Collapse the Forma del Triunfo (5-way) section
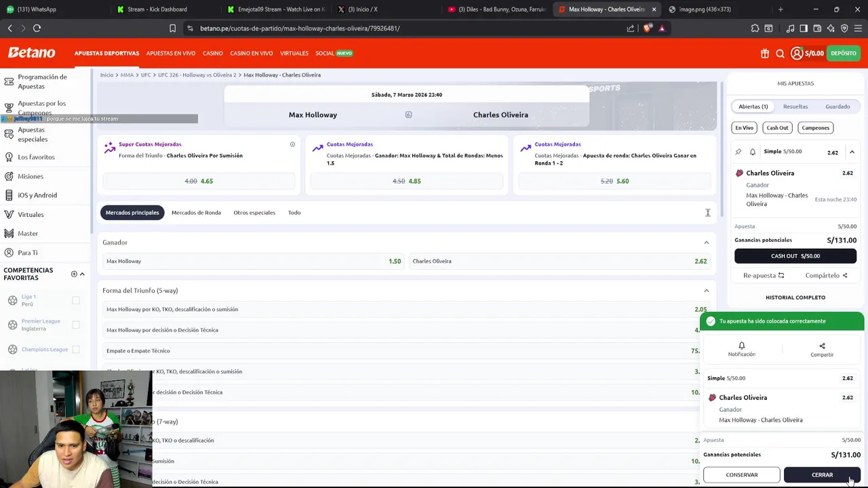Screen dimensions: 868x488 706,291
